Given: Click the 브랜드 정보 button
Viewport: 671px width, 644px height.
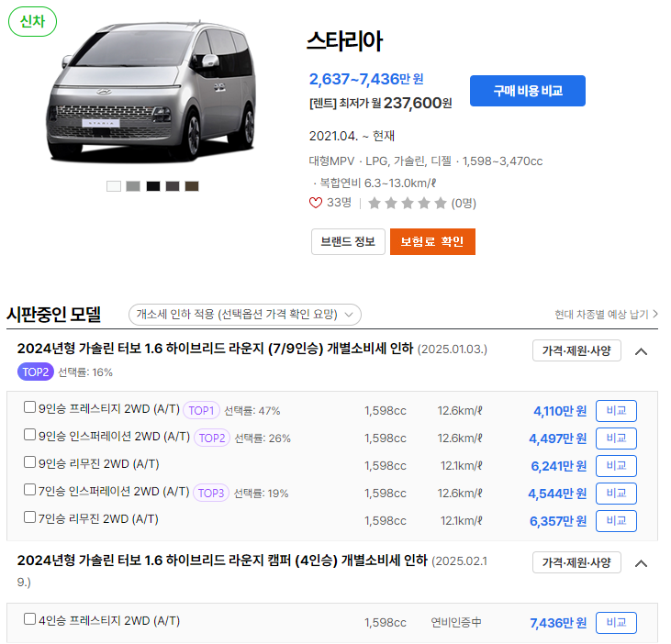Looking at the screenshot, I should pos(348,241).
